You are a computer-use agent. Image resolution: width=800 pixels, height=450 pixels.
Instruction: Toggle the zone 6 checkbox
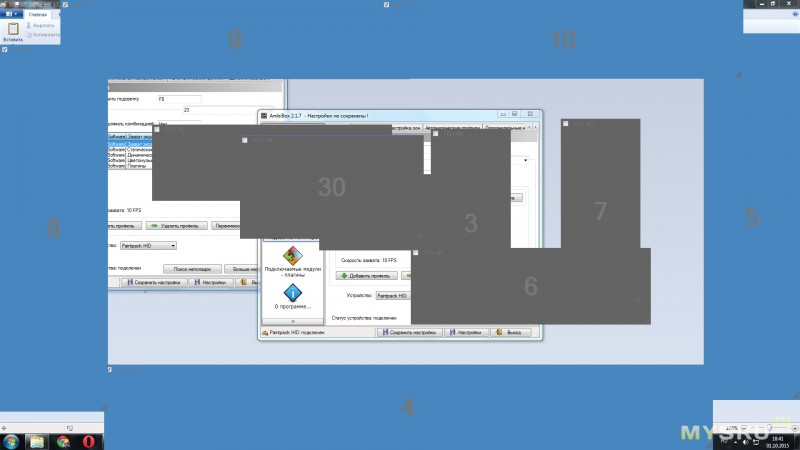point(415,253)
